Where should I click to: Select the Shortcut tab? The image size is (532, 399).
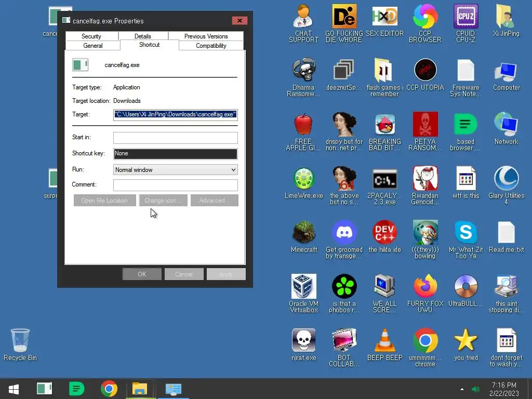pos(149,45)
